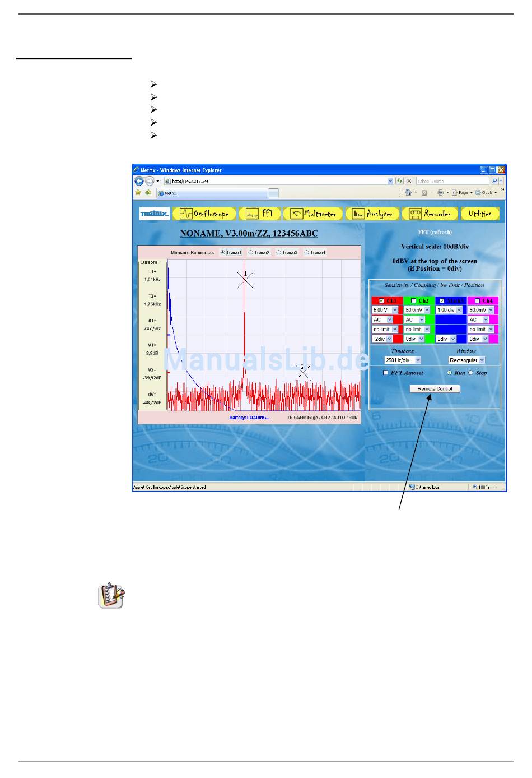
Task: Click the FFT (refresh) link
Action: point(435,232)
